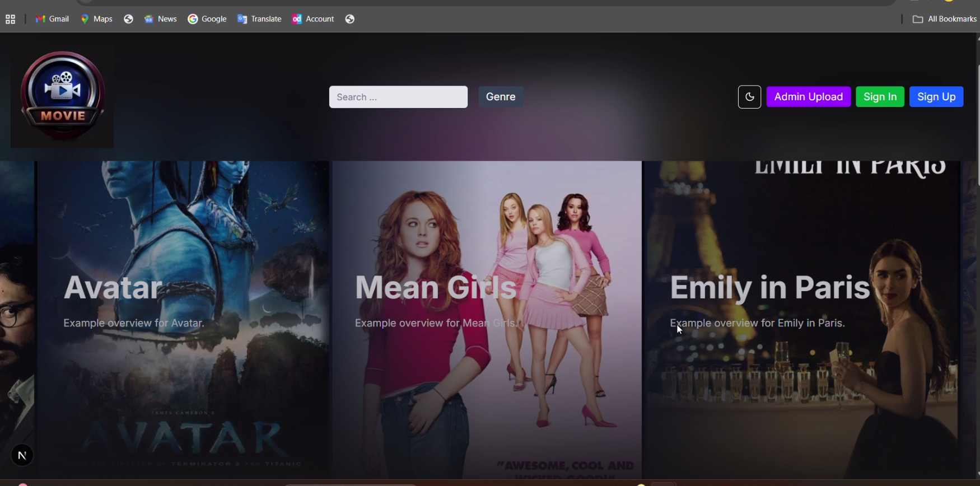Focus the Search input field
The image size is (980, 486).
point(398,97)
